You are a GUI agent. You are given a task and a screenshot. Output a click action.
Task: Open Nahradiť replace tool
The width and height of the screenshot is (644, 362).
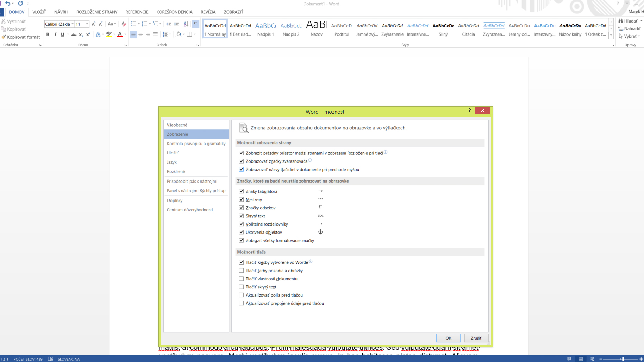(x=630, y=28)
